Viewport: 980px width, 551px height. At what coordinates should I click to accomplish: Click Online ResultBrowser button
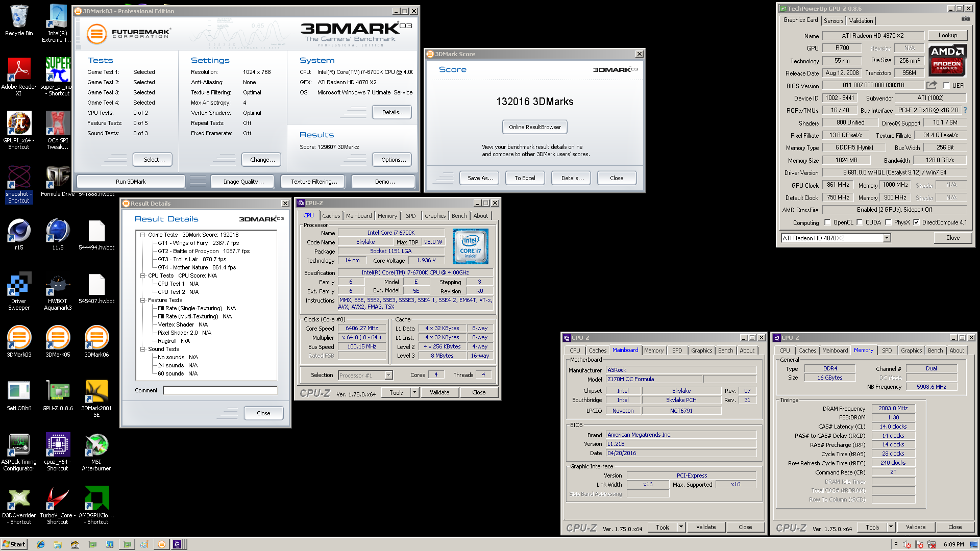[535, 127]
